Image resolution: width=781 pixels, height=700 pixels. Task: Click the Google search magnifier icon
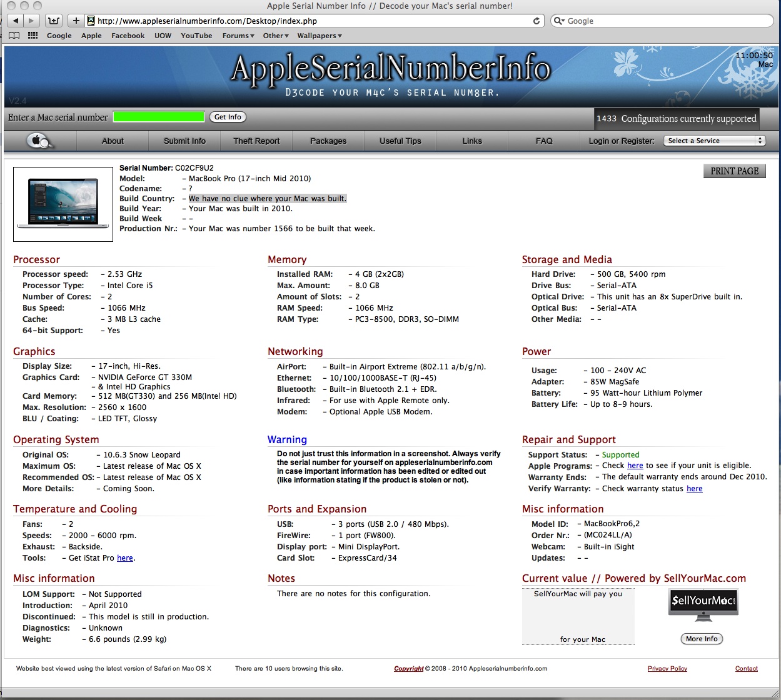560,21
